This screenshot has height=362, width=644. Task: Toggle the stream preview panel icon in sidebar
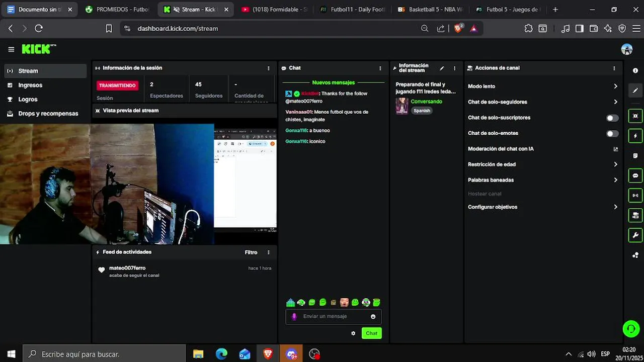coord(635,116)
